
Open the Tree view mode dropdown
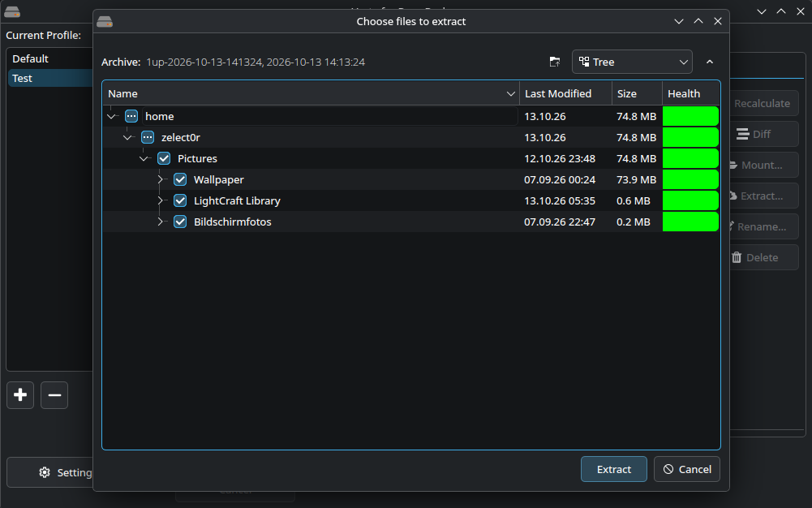(632, 62)
